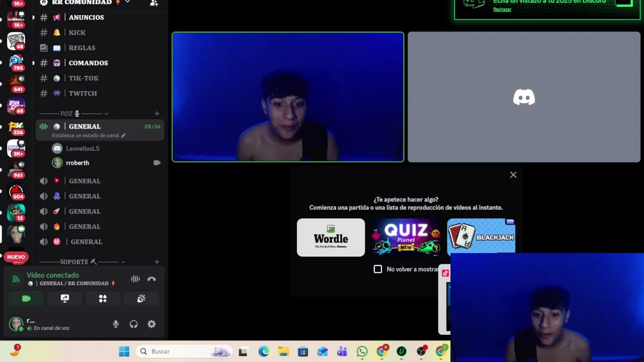
Task: Open server with 504 badge
Action: tap(16, 192)
